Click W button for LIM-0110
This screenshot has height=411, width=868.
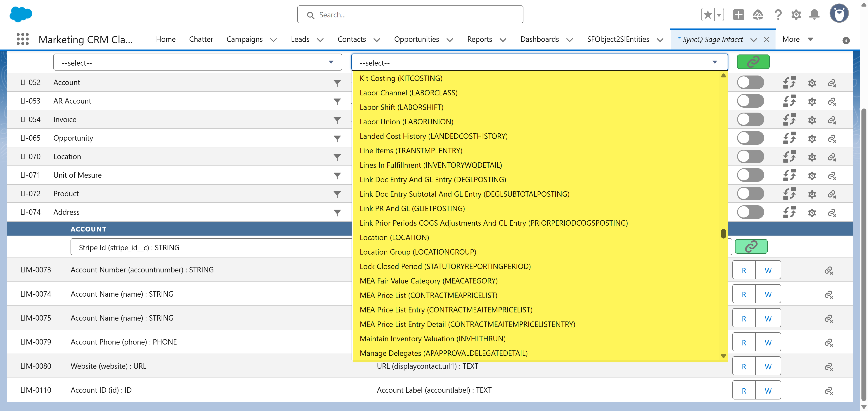point(768,390)
